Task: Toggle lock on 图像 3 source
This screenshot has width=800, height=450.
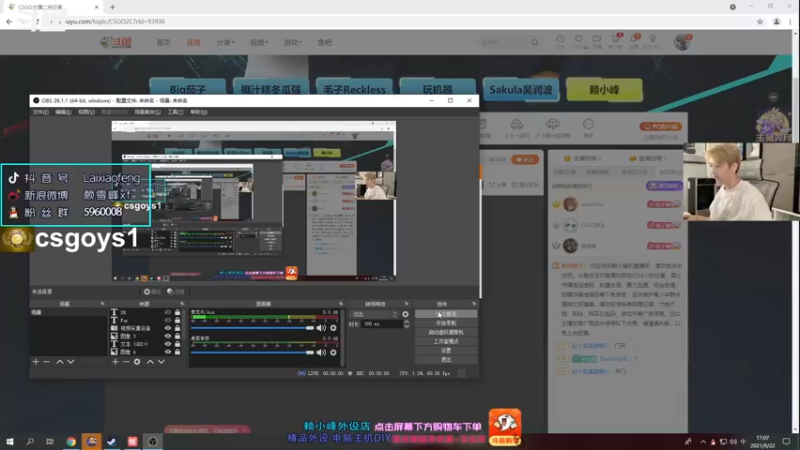Action: (177, 336)
